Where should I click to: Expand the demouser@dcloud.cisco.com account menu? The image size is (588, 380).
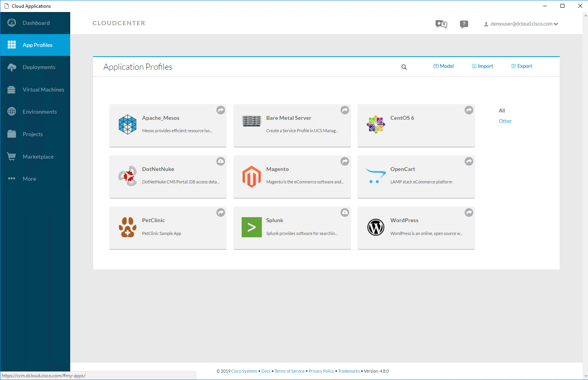tap(521, 24)
